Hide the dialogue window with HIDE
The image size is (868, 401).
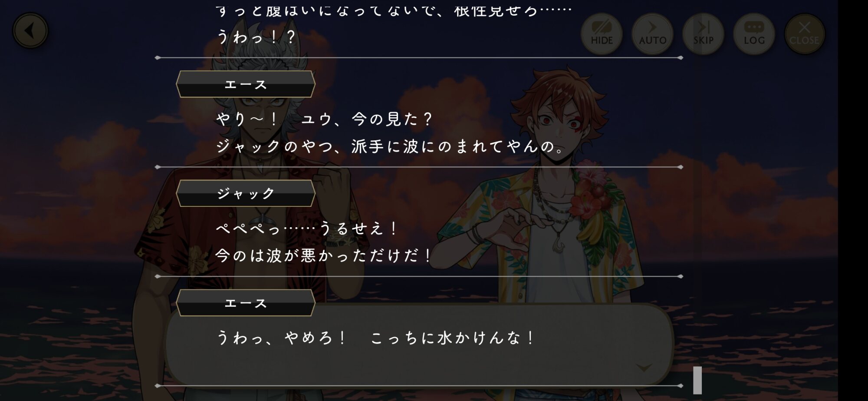click(602, 34)
